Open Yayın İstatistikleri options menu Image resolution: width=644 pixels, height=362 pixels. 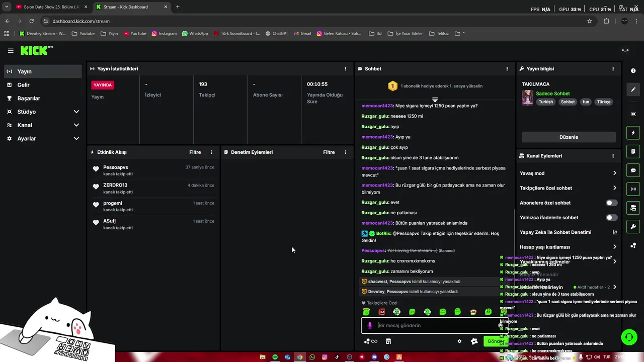pyautogui.click(x=345, y=69)
